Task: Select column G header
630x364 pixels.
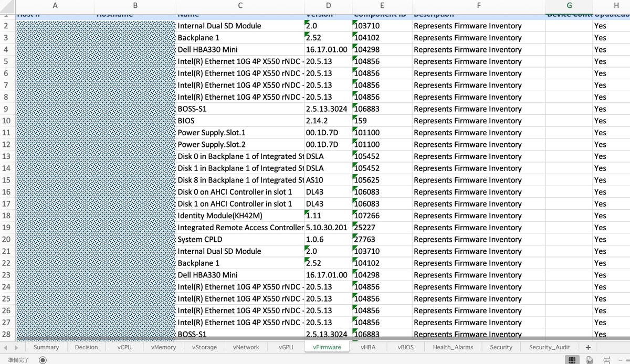Action: point(569,6)
